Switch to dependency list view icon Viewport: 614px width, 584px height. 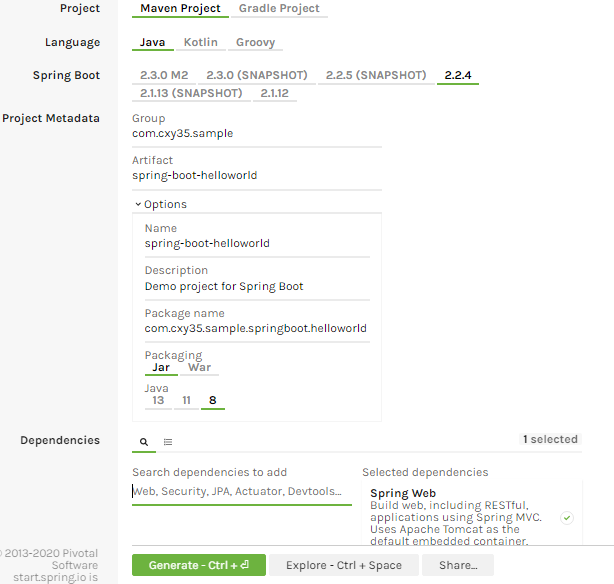(x=168, y=441)
